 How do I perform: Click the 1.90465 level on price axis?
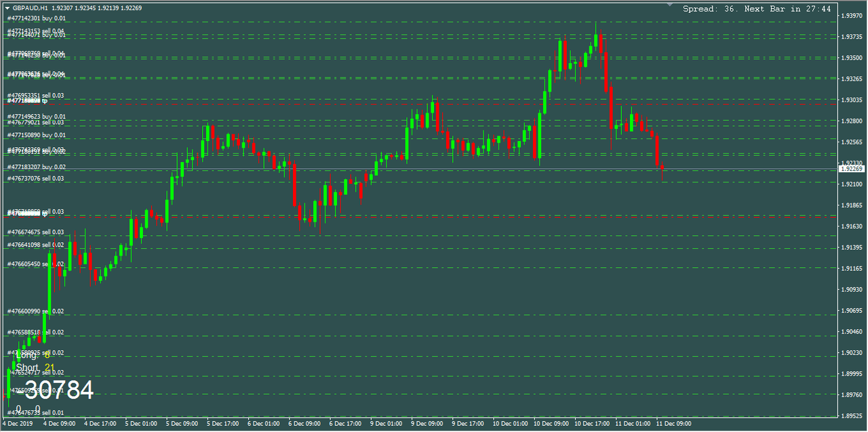tap(850, 332)
